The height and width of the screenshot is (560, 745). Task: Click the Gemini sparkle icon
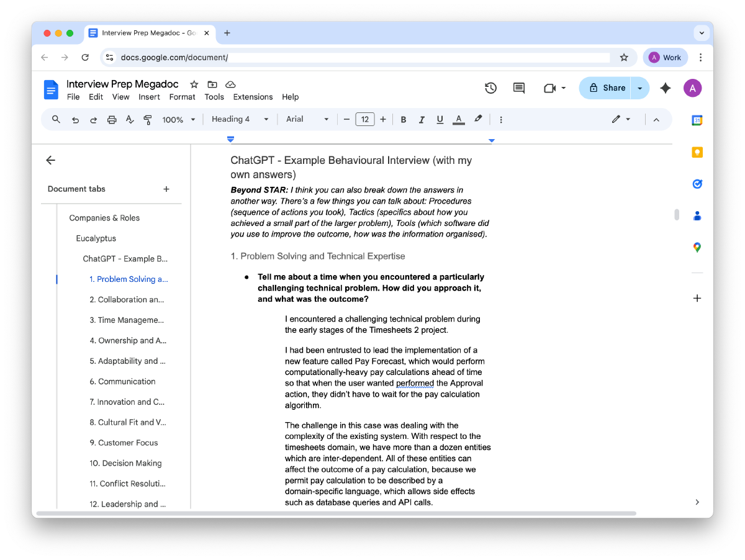click(665, 88)
